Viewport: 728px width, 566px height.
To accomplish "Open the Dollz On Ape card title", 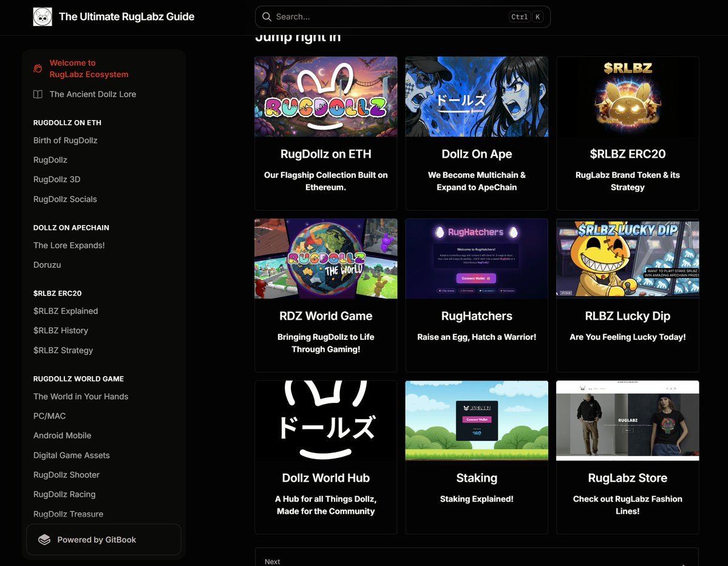I will (477, 154).
